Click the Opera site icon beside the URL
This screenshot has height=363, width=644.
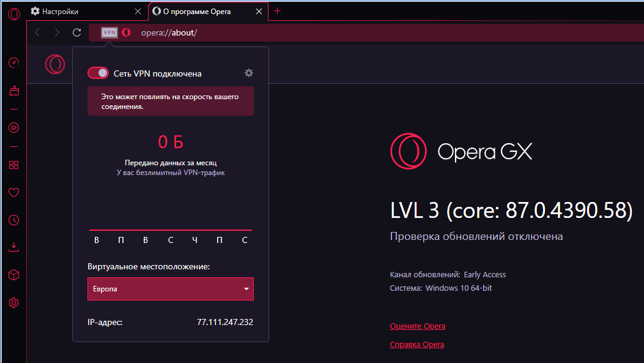click(x=126, y=32)
